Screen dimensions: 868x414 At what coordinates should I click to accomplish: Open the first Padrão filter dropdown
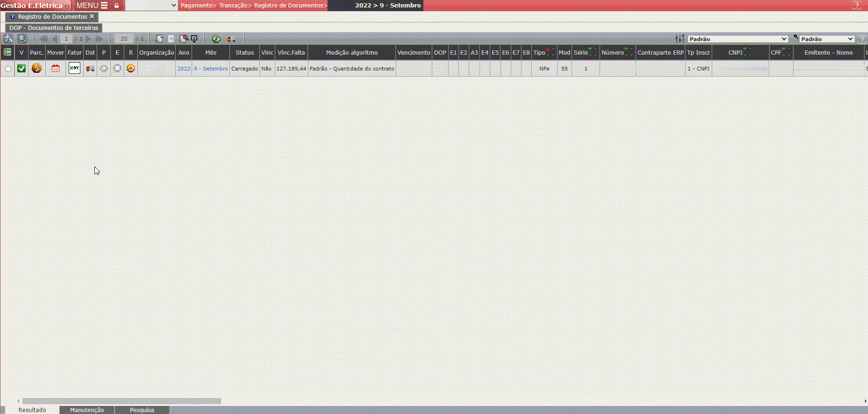coord(738,39)
